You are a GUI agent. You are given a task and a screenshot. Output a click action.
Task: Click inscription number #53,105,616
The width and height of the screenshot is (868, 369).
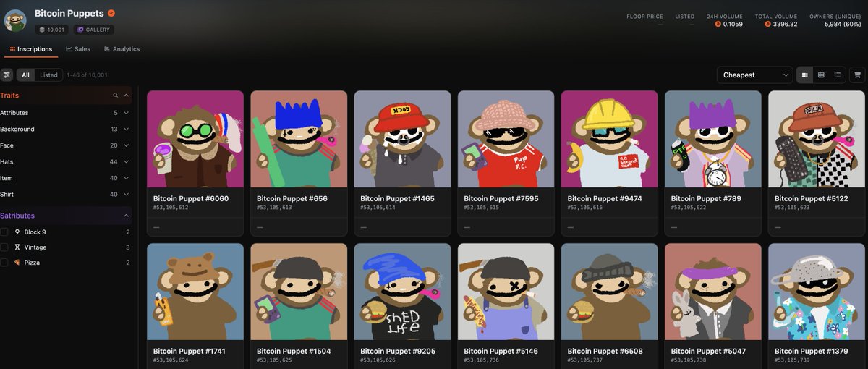(584, 208)
